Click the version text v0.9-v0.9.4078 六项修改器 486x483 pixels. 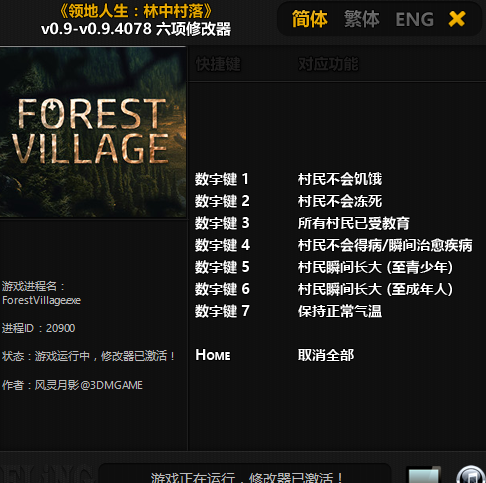(136, 29)
